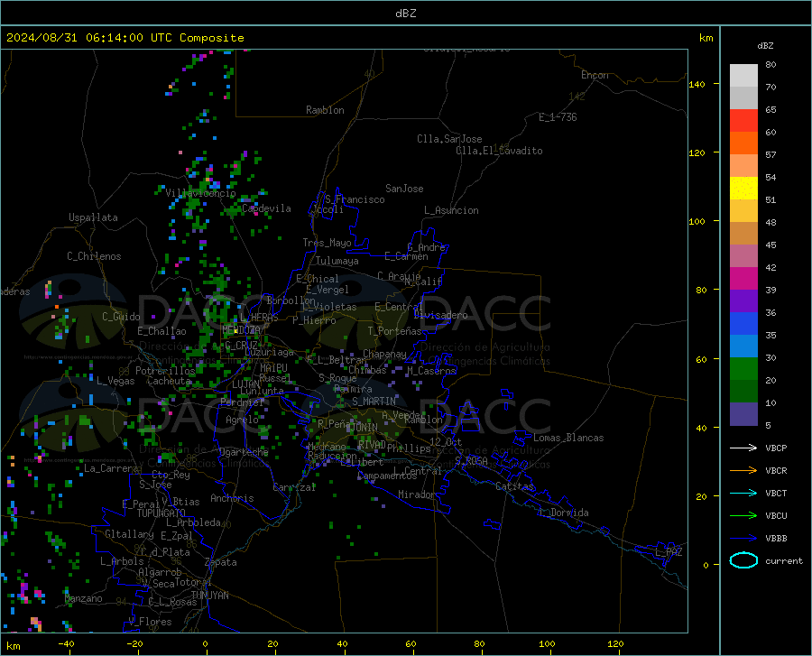Click the L_Dormida map label
The height and width of the screenshot is (656, 812).
point(563,513)
